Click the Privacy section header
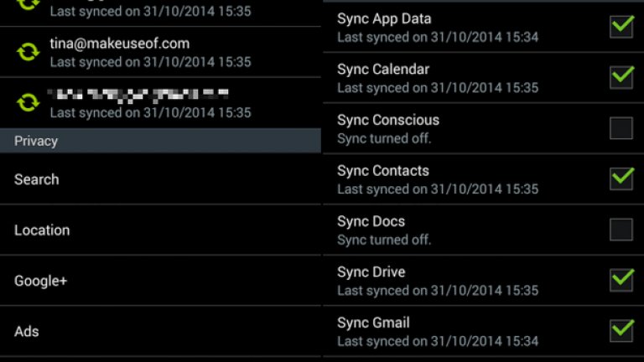The image size is (644, 362). 36,141
